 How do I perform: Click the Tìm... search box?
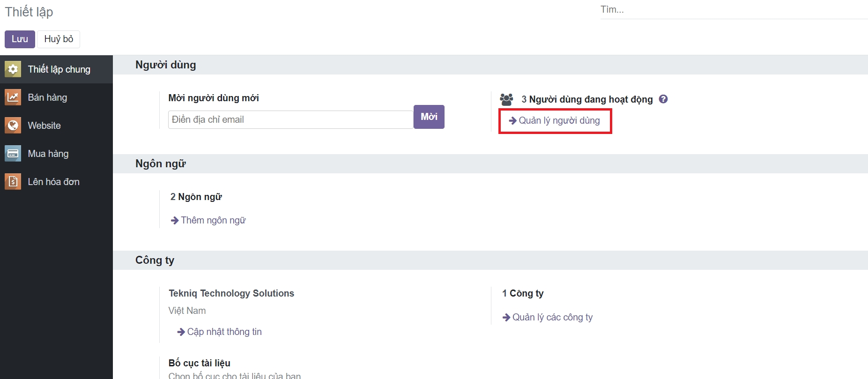pyautogui.click(x=733, y=10)
